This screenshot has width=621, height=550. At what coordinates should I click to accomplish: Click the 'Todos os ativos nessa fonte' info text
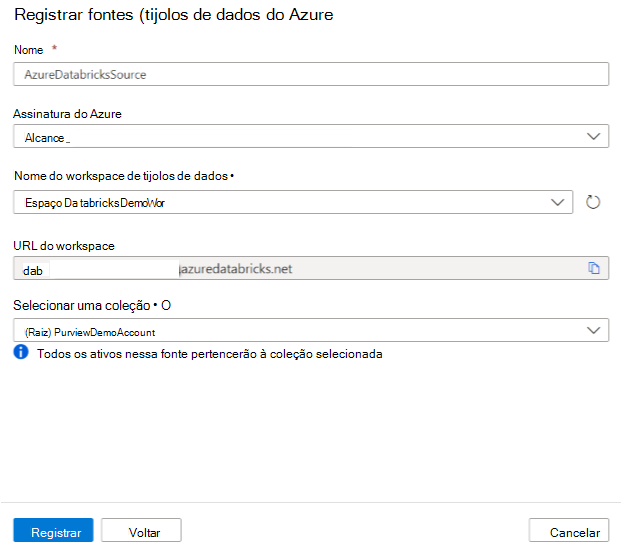(210, 354)
